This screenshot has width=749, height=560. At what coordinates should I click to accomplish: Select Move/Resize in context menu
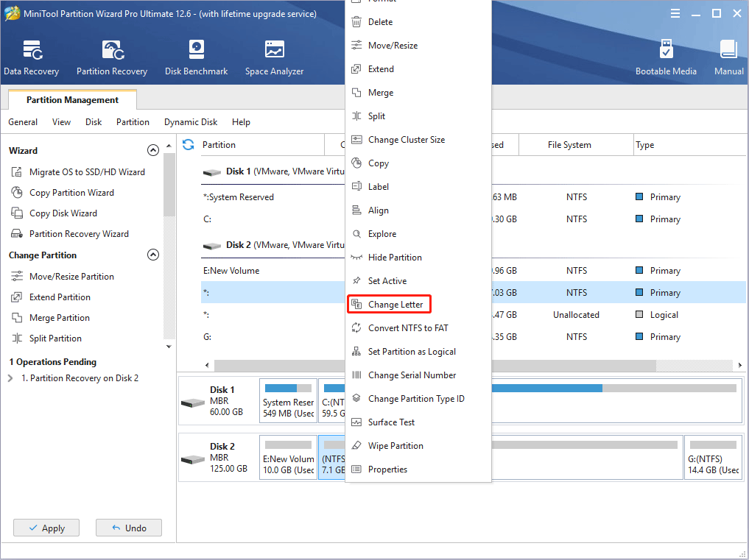[418, 46]
